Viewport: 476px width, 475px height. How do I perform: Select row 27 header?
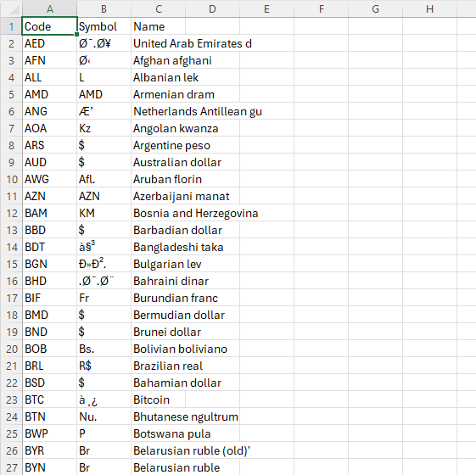point(12,467)
